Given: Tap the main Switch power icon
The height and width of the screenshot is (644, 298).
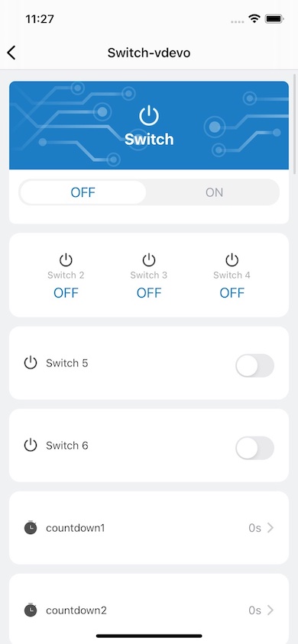Looking at the screenshot, I should 149,115.
